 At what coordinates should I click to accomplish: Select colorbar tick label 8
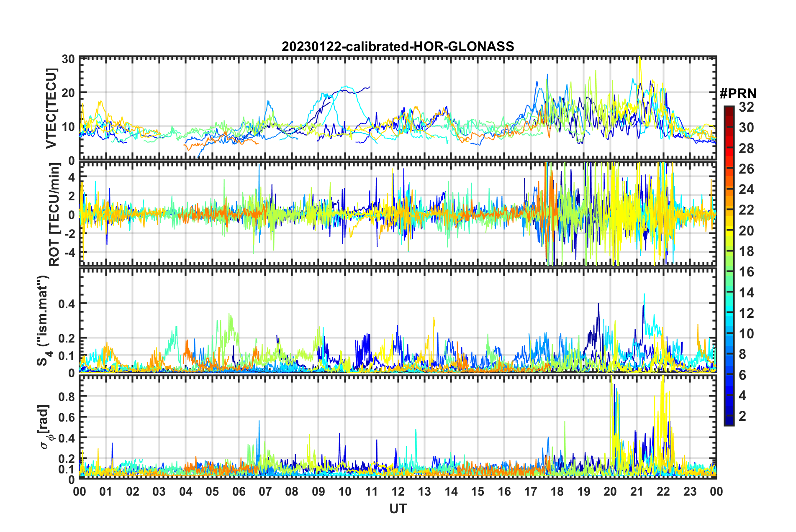coord(742,354)
